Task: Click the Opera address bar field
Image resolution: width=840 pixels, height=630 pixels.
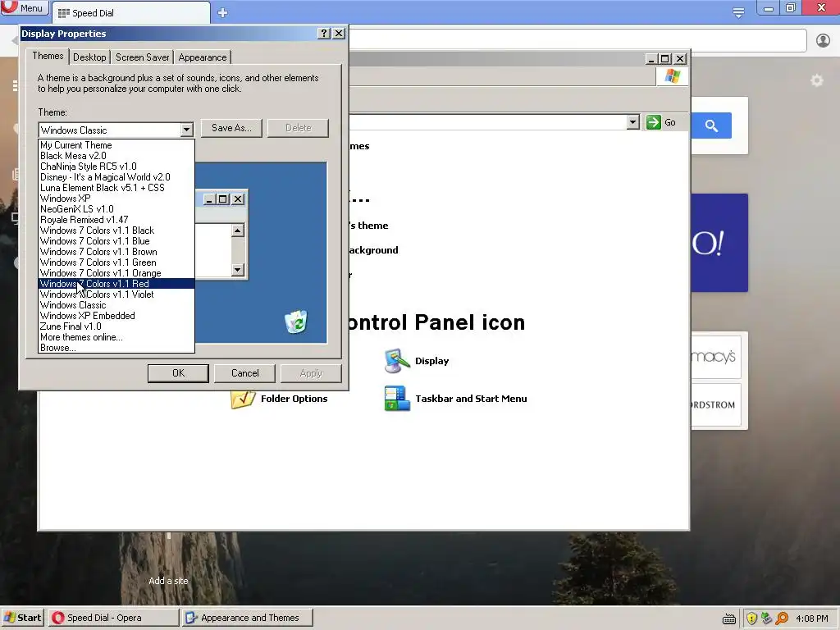Action: [x=577, y=41]
